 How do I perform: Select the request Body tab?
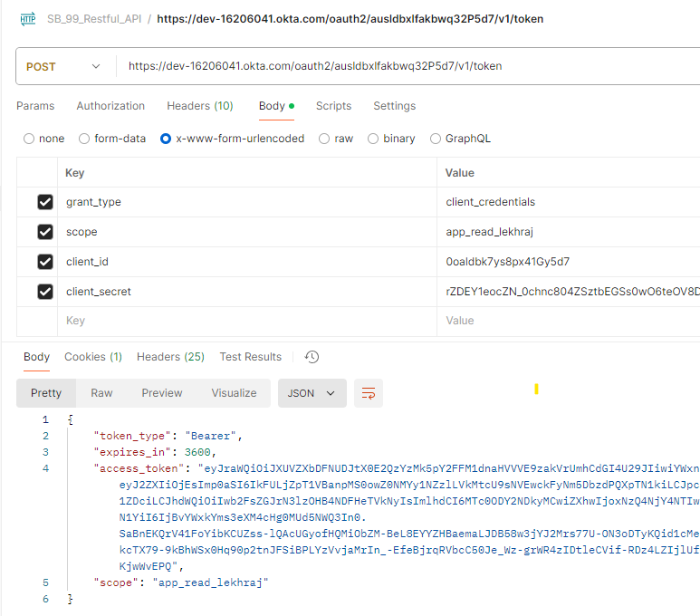click(x=276, y=106)
